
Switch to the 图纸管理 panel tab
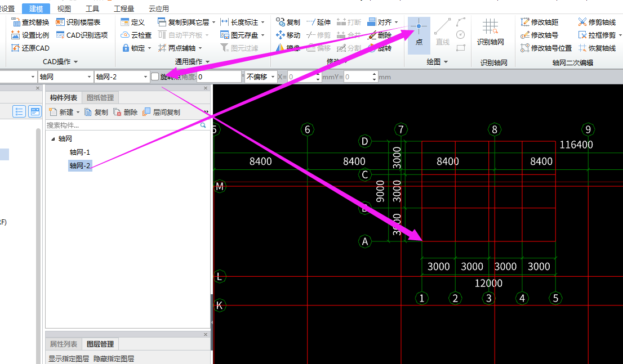[x=100, y=98]
